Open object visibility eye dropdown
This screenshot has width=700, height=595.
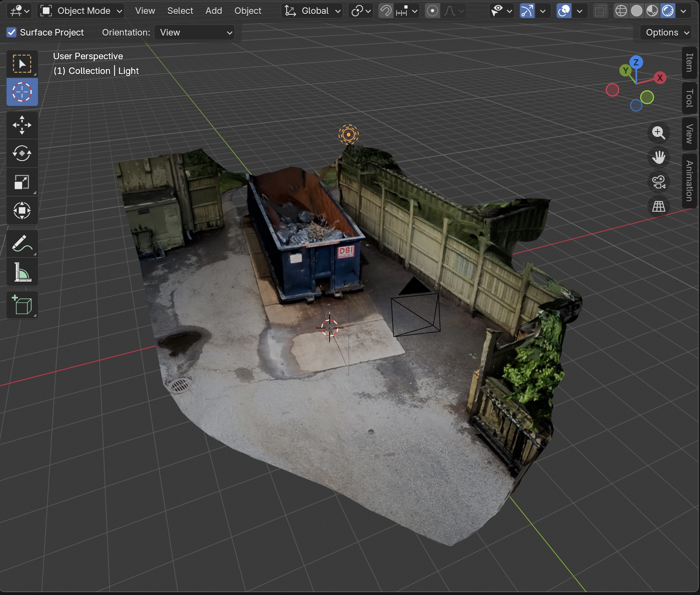pos(501,11)
